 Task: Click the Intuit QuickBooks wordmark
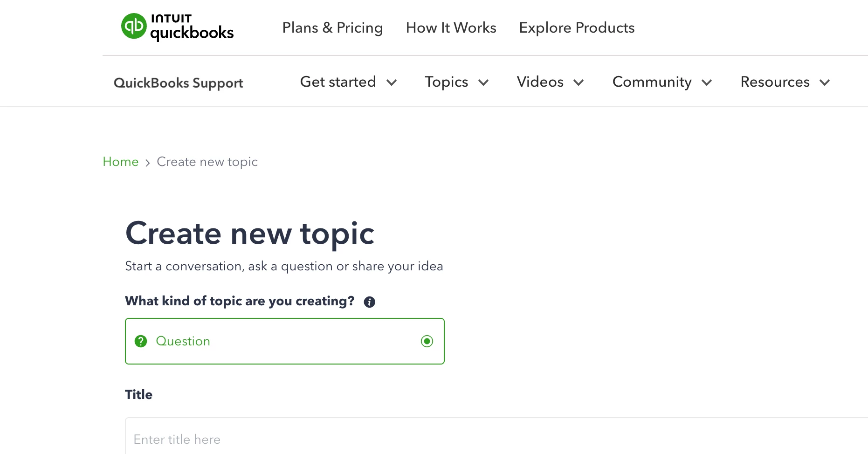192,27
